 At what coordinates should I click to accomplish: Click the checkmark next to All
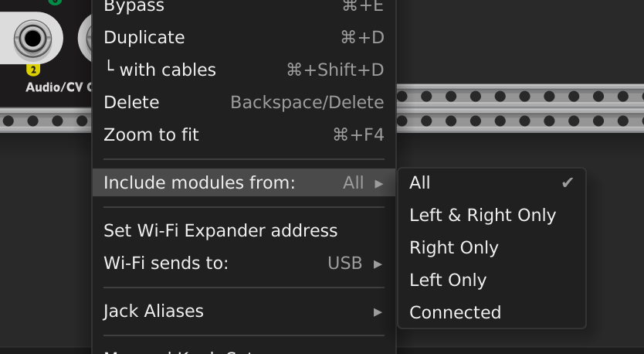click(x=568, y=183)
